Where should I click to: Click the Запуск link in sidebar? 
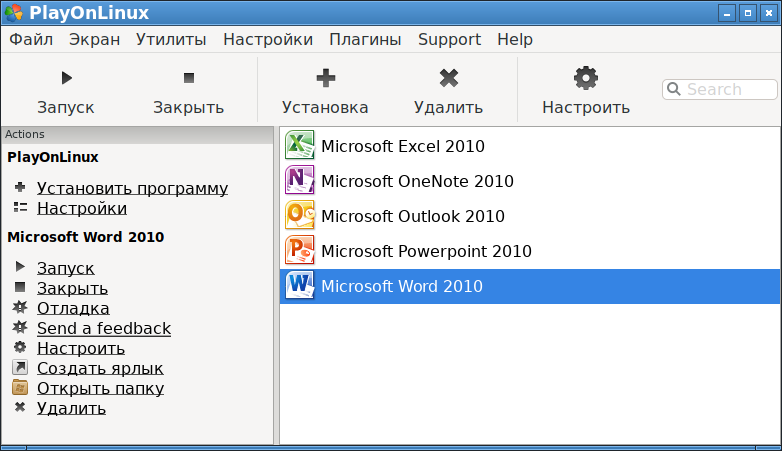pyautogui.click(x=65, y=268)
